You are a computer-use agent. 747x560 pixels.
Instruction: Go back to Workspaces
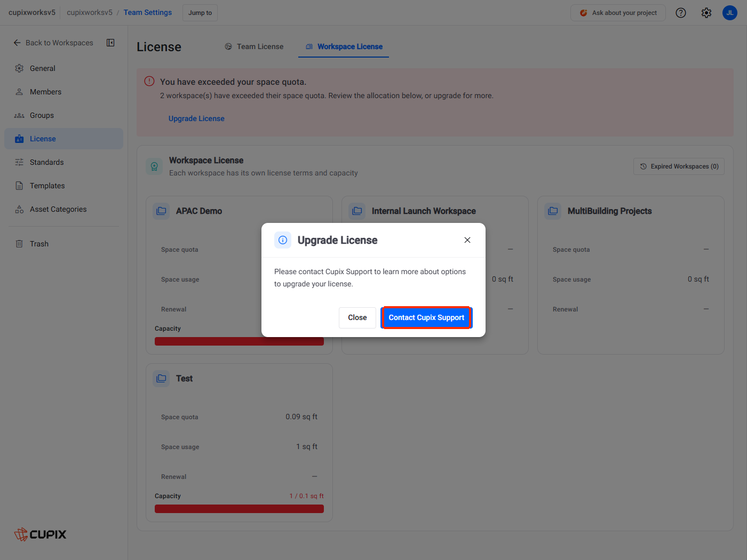53,43
